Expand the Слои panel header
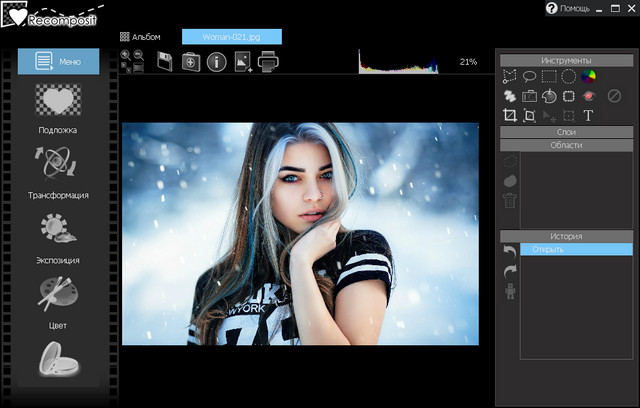Image resolution: width=640 pixels, height=408 pixels. [565, 132]
